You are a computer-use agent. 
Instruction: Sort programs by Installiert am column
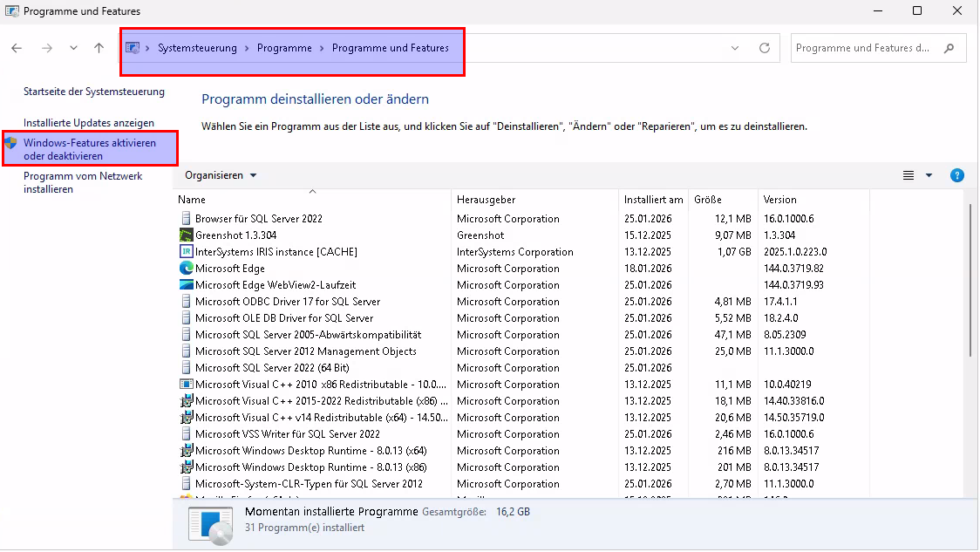(x=653, y=200)
